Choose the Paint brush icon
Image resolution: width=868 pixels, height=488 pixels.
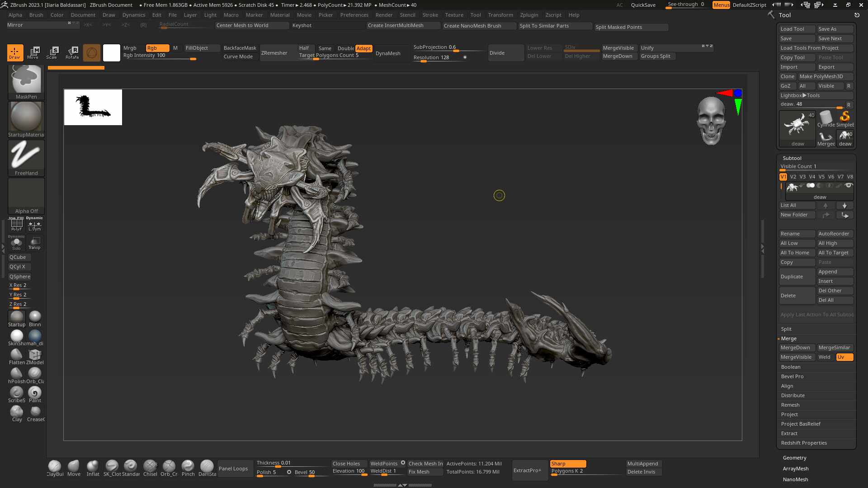pyautogui.click(x=35, y=394)
